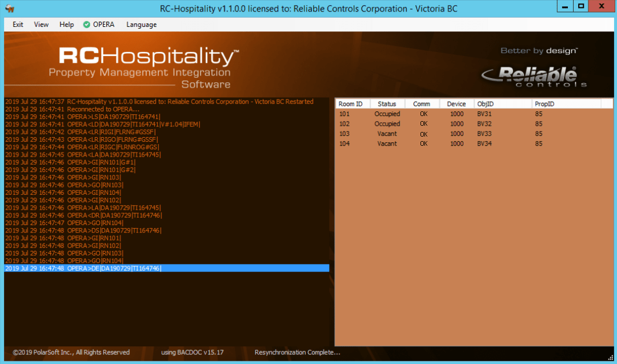
Task: Click the Occupied status of room 102
Action: tap(387, 123)
